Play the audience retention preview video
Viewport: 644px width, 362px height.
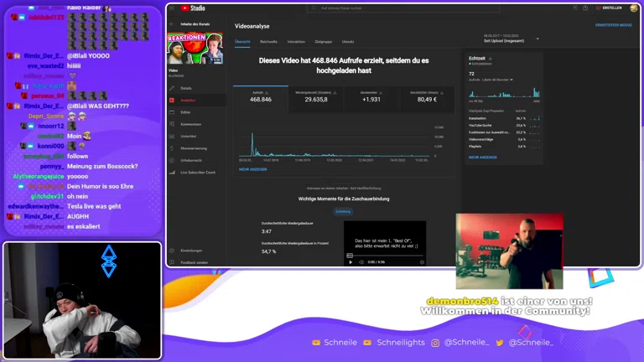[351, 261]
